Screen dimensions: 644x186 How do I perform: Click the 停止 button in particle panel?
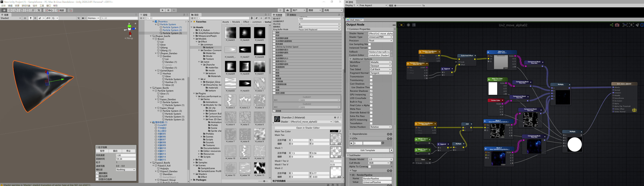click(x=129, y=151)
